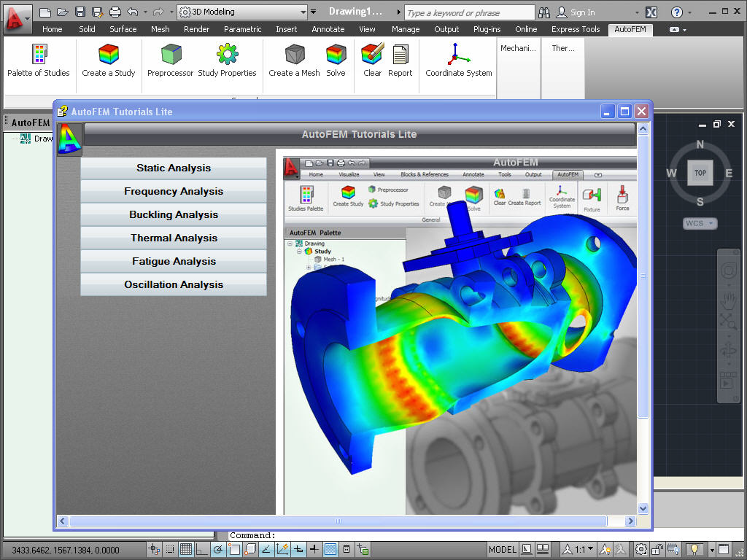Toggle Object Snap in status bar
Image resolution: width=747 pixels, height=560 pixels.
point(234,550)
